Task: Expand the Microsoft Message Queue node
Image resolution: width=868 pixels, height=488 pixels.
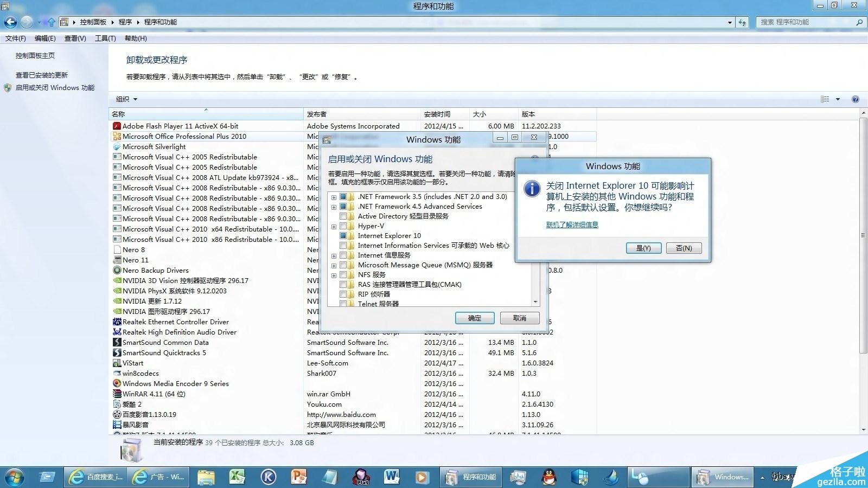Action: coord(334,266)
